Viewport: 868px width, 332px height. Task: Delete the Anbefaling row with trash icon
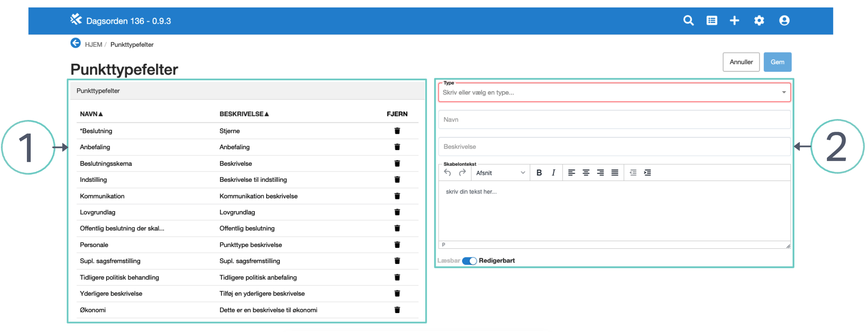pyautogui.click(x=397, y=147)
